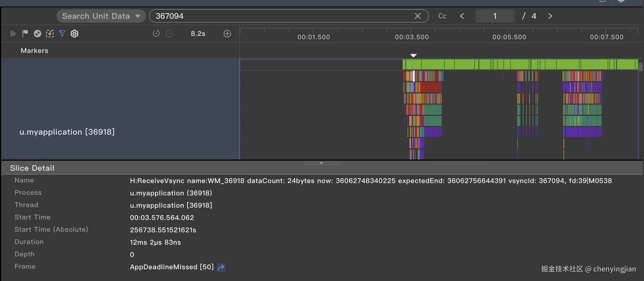Click the dashed box selection icon
The height and width of the screenshot is (281, 644).
[50, 34]
